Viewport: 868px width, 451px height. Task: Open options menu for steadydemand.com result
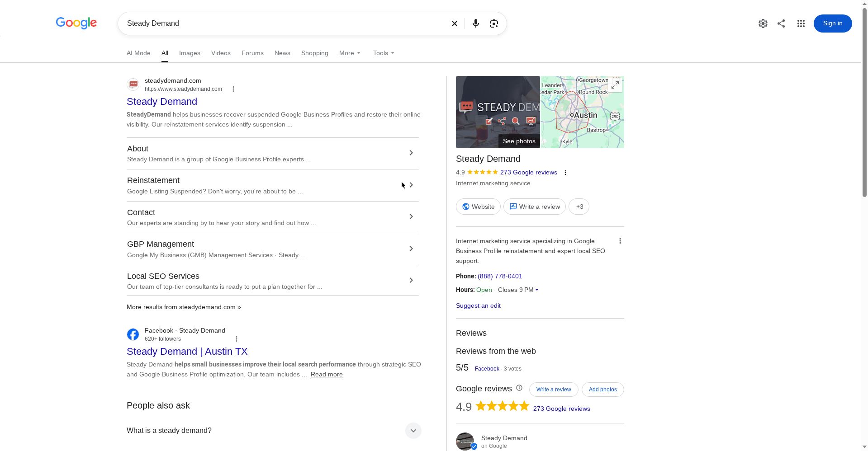tap(233, 89)
